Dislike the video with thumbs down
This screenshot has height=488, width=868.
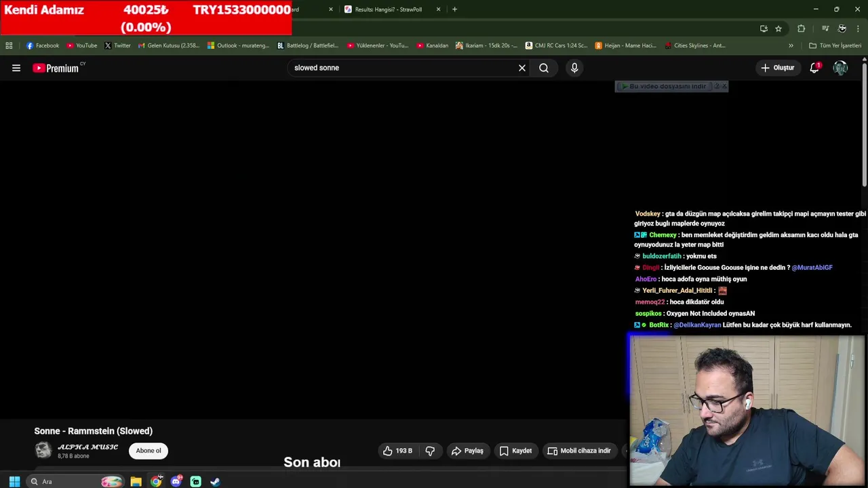coord(430,451)
